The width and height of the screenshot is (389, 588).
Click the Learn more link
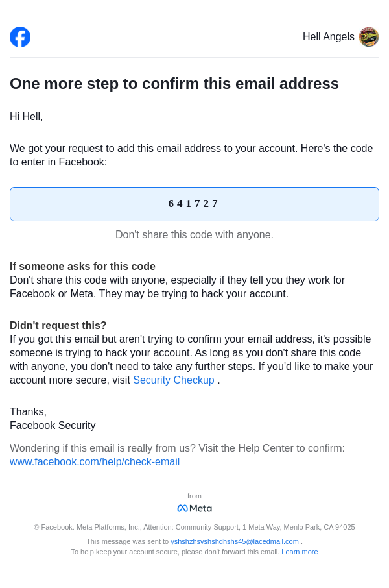[x=300, y=552]
